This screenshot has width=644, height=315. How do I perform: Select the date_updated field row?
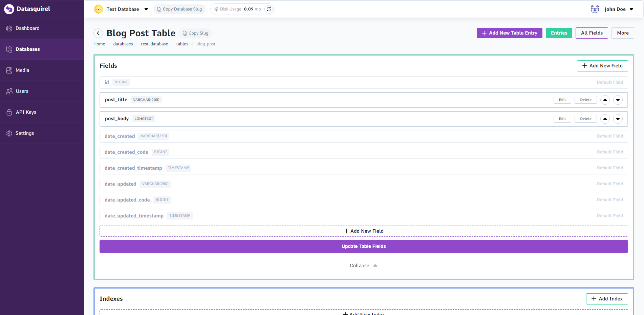click(364, 184)
